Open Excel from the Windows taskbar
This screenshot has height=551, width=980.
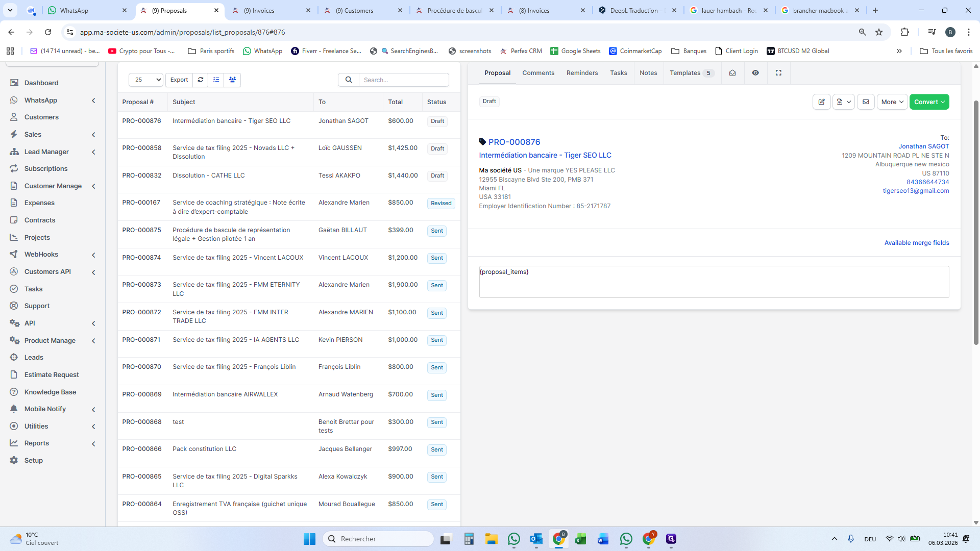581,539
